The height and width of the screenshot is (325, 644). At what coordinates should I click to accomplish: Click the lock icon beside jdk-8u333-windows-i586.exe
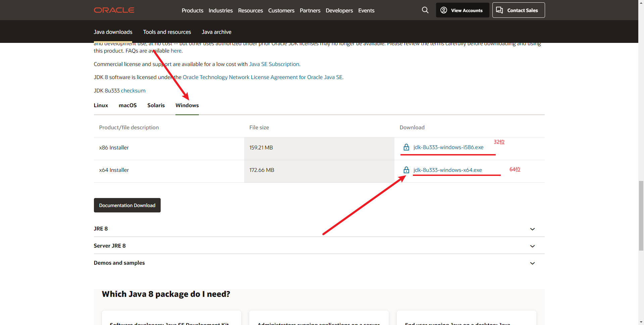coord(406,147)
